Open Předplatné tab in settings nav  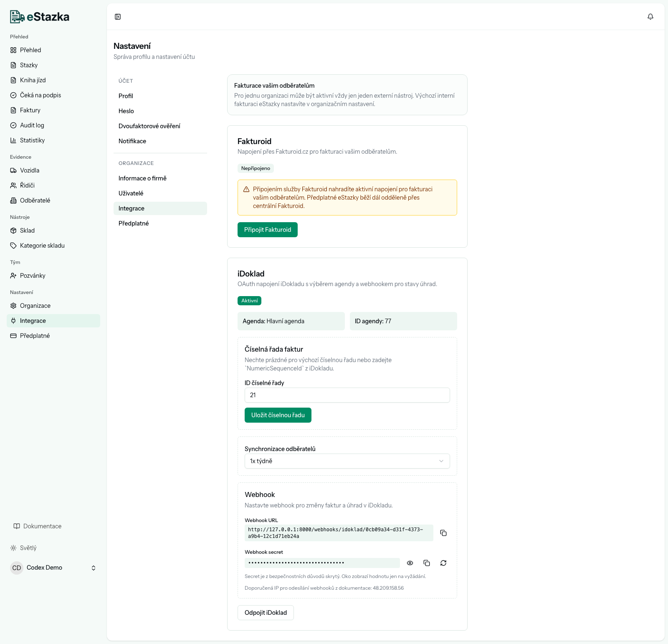click(160, 223)
